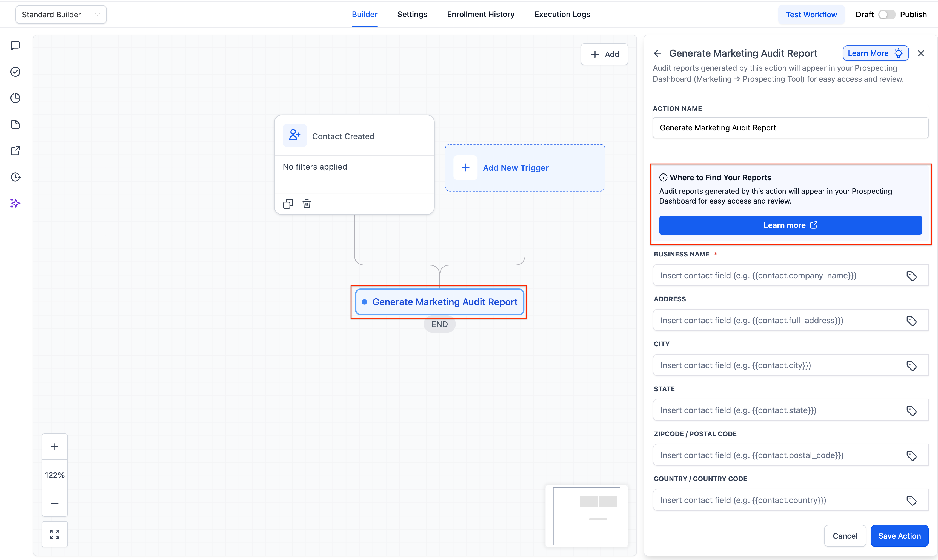Click the Action Name input field
The image size is (938, 560).
[x=790, y=128]
